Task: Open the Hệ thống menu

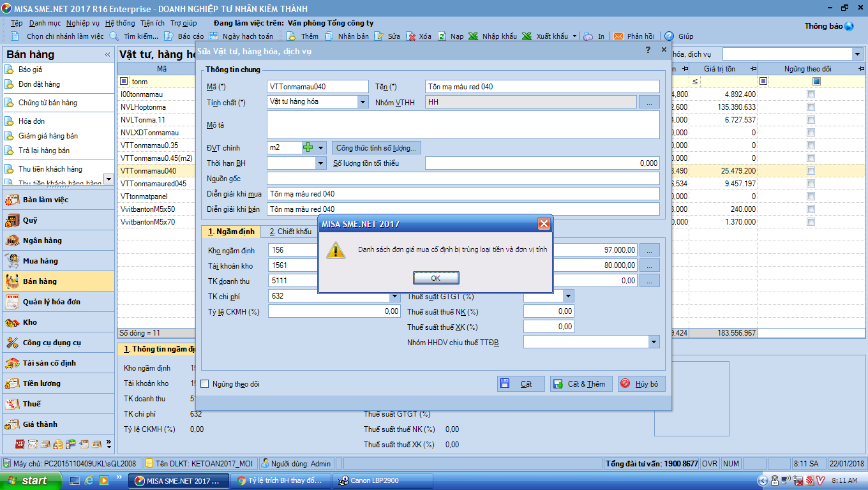Action: tap(120, 23)
